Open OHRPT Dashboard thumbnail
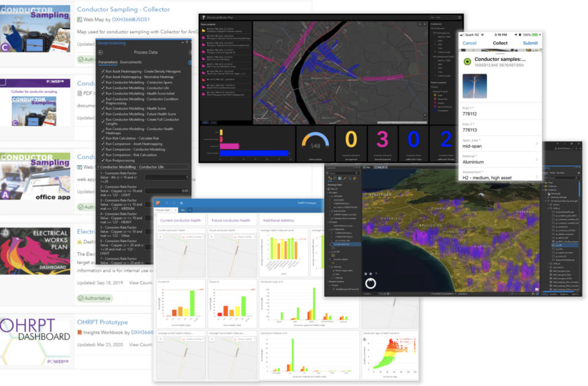The width and height of the screenshot is (588, 386). [x=35, y=341]
